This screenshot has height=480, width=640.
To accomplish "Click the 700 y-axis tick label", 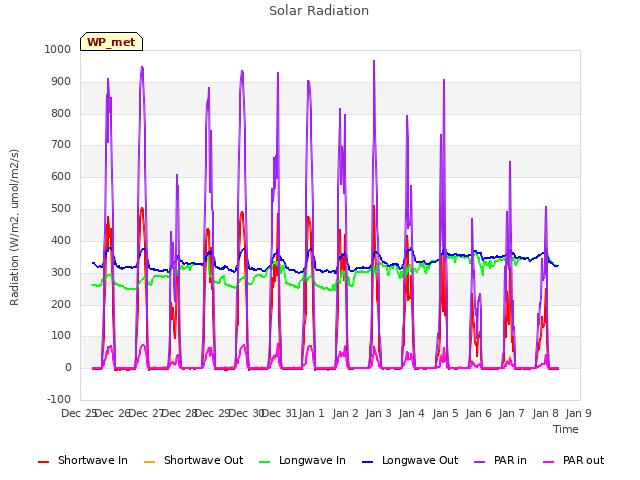I will [x=61, y=144].
